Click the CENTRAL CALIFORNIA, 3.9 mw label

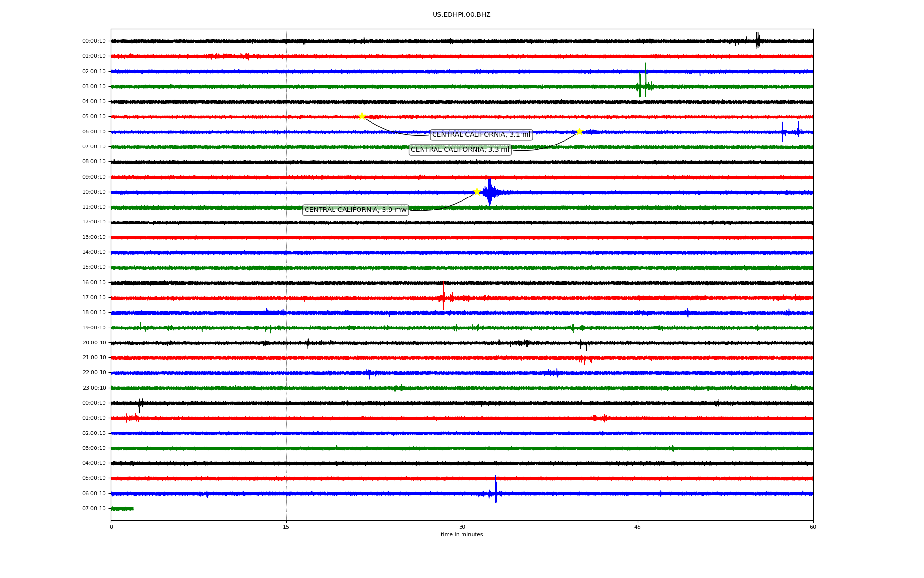(356, 210)
